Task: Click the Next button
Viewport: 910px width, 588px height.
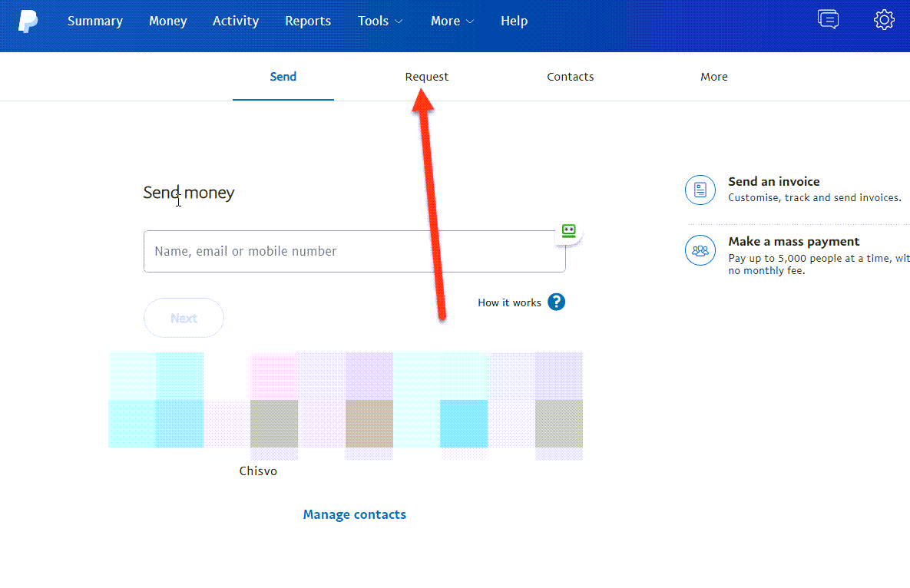Action: [184, 318]
